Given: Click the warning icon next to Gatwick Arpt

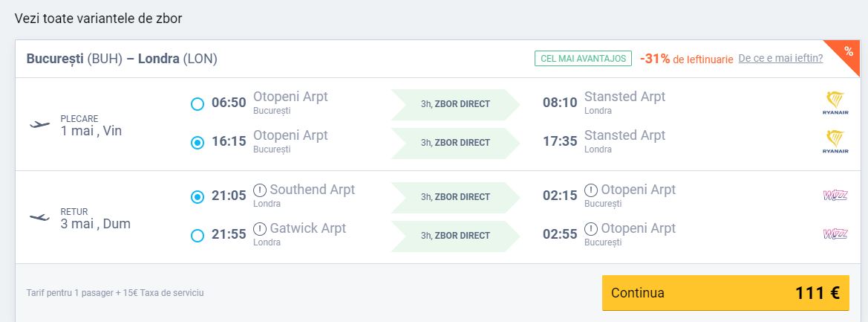Looking at the screenshot, I should coord(260,229).
